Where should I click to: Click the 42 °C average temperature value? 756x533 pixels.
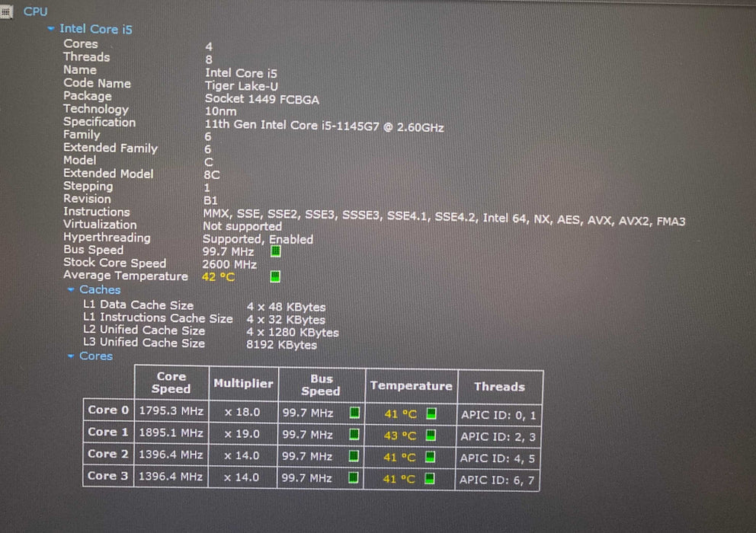[x=219, y=277]
